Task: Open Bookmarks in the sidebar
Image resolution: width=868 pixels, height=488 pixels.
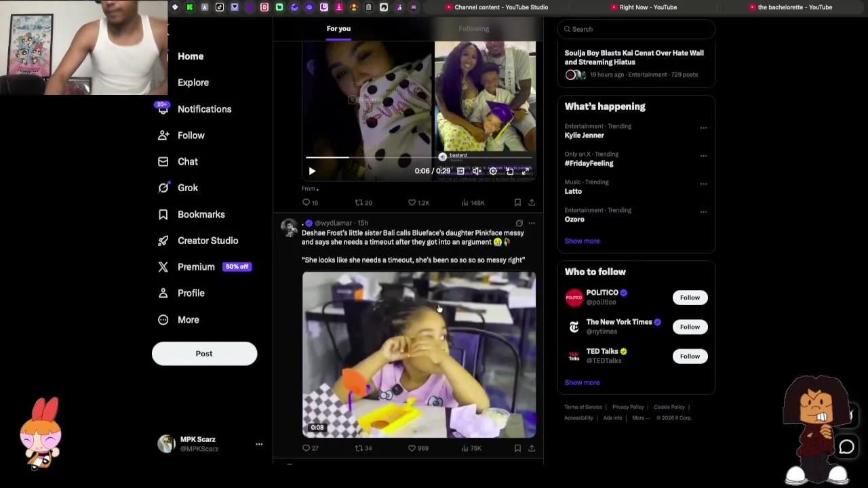Action: click(x=201, y=214)
